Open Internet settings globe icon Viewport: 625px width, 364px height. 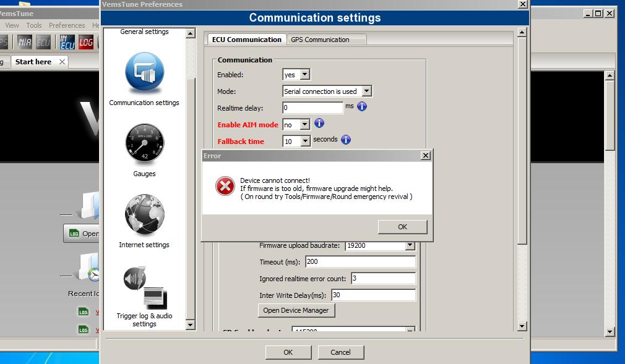(x=144, y=214)
